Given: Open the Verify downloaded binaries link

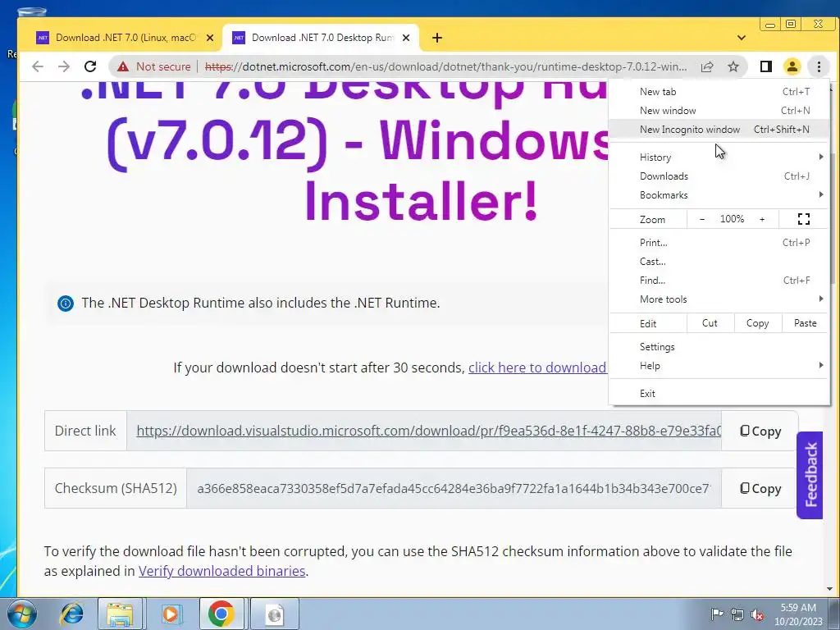Looking at the screenshot, I should 221,571.
